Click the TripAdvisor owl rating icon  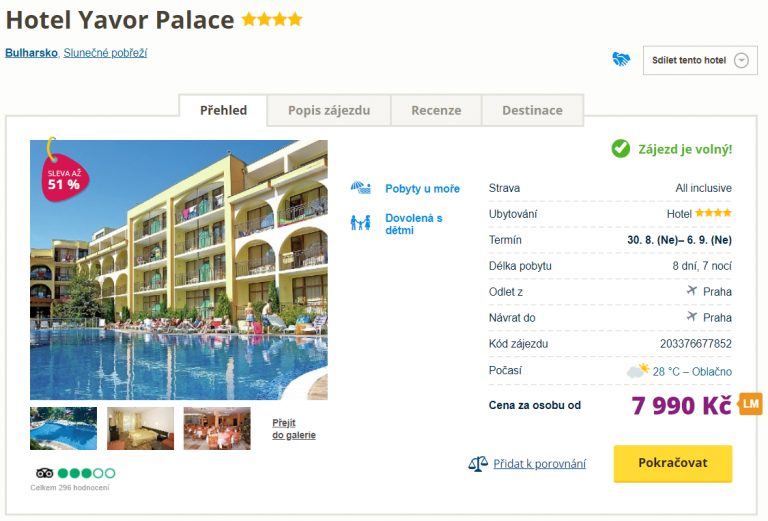point(44,473)
